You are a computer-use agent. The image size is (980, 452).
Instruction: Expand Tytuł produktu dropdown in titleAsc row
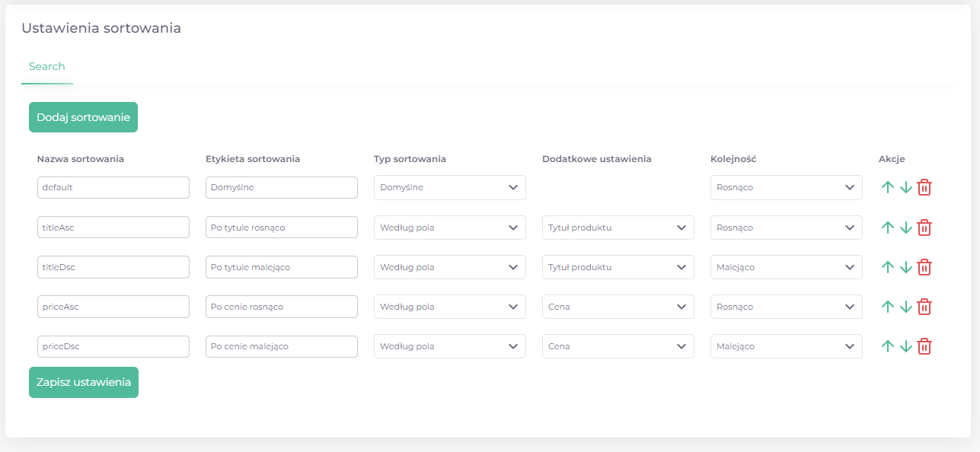coord(618,228)
